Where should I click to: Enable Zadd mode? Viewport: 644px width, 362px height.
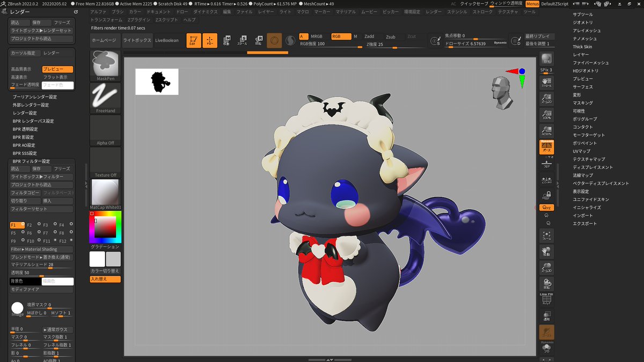369,36
